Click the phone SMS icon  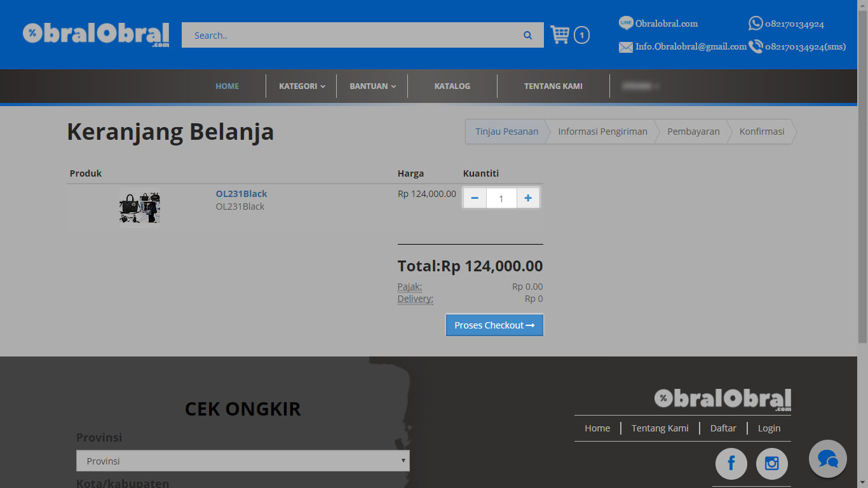pyautogui.click(x=756, y=46)
